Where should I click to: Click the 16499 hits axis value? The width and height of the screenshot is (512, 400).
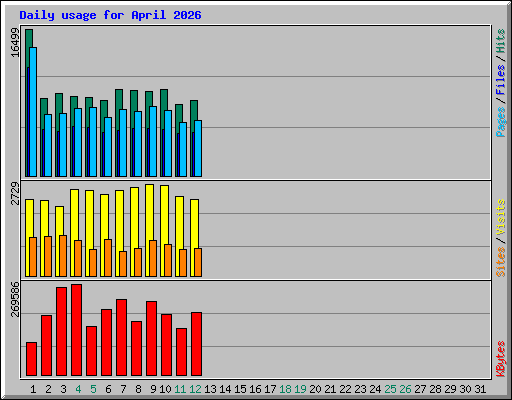15,42
